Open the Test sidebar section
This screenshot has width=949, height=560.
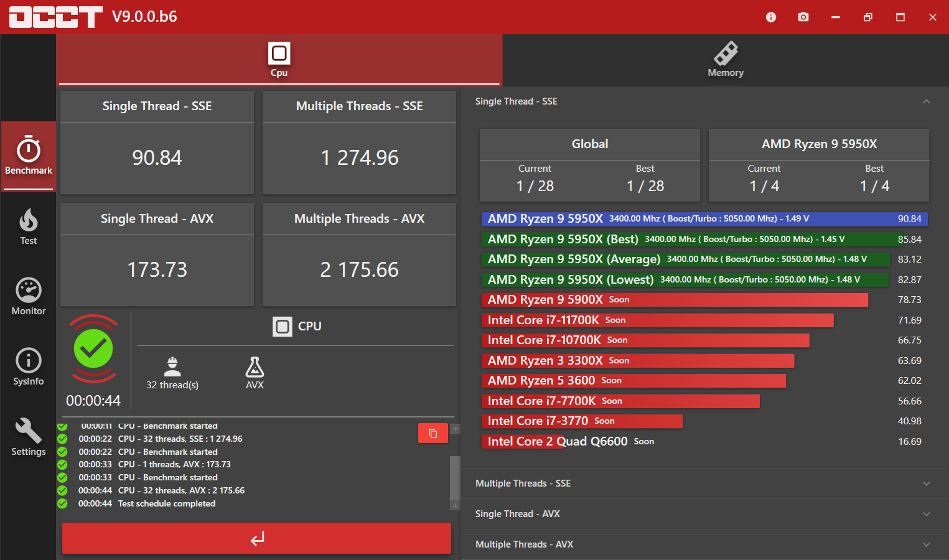point(28,226)
